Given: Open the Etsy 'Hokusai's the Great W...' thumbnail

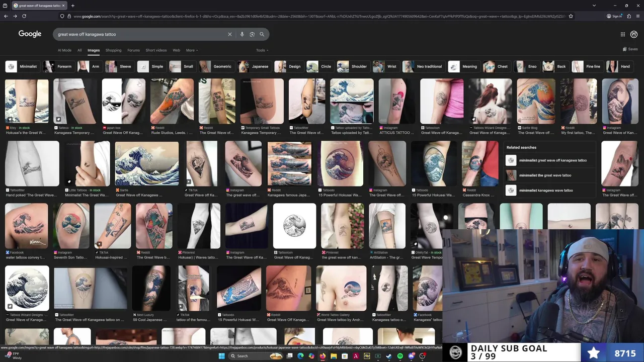Looking at the screenshot, I should 27,101.
